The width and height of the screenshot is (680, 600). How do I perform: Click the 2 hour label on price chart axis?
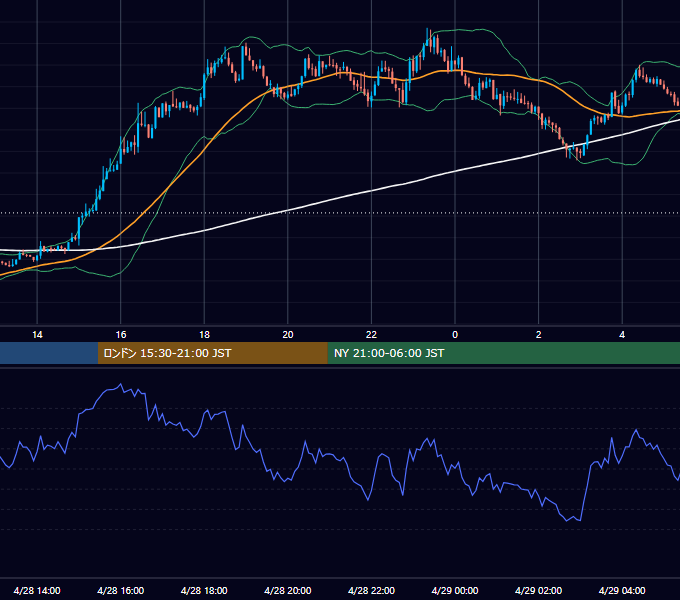point(539,335)
